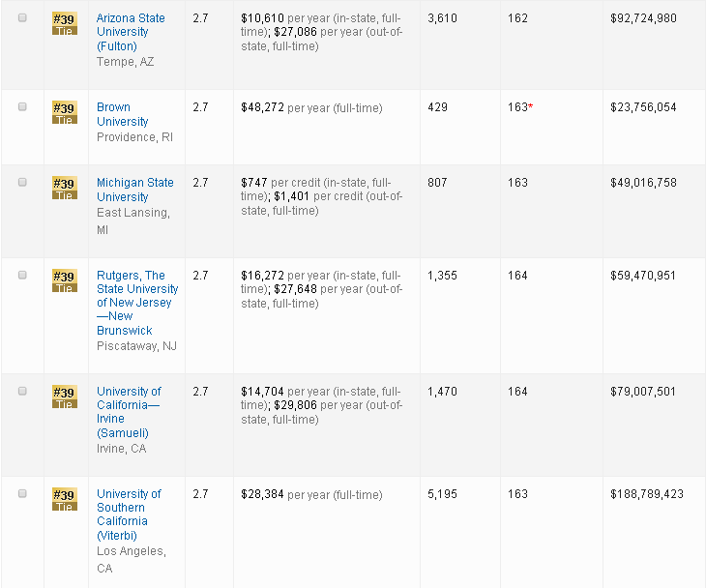
Task: Click the #39 Tie badge for UC Irvine
Action: tap(64, 397)
